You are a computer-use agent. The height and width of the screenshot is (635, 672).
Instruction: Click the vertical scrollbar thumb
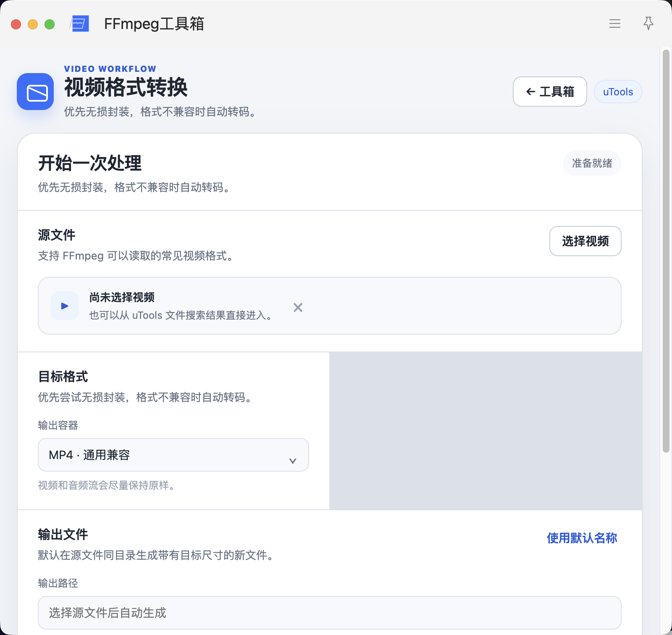[666, 251]
